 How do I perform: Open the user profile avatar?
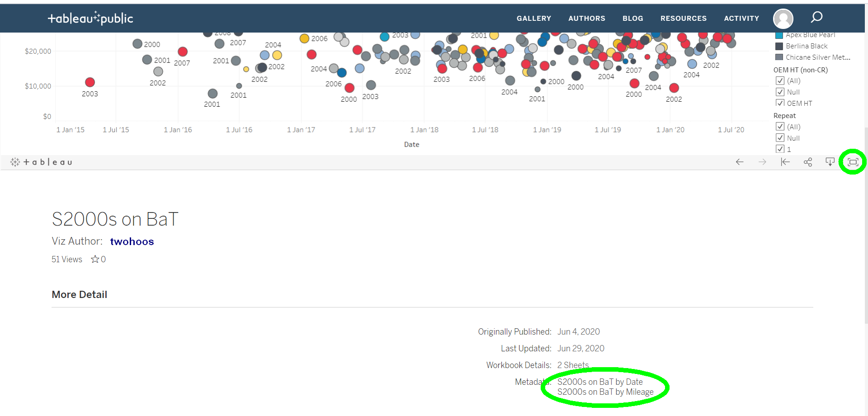click(783, 19)
